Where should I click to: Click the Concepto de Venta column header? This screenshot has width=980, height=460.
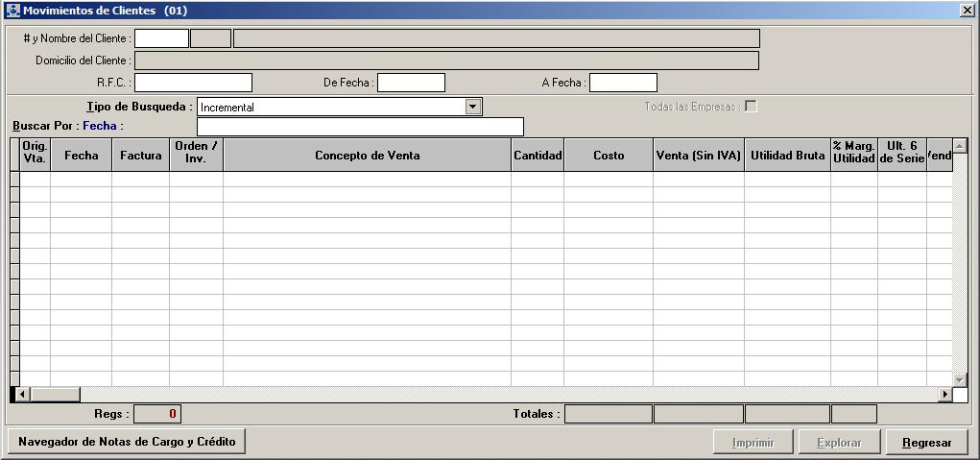point(367,156)
